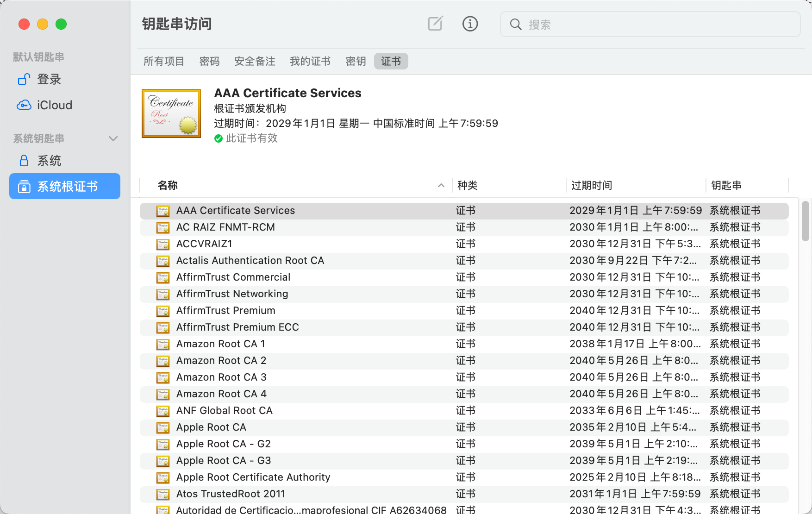
Task: Toggle sort order arrow on 名称 column
Action: [x=441, y=185]
